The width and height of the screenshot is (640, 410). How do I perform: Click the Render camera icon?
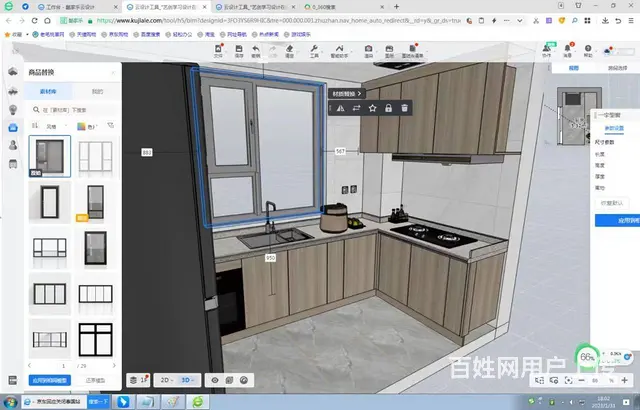[x=369, y=51]
